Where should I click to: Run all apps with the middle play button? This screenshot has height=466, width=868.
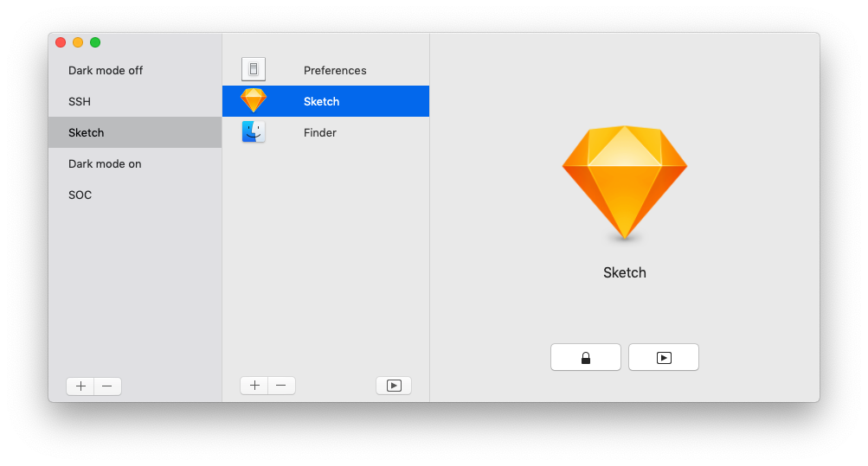[394, 386]
